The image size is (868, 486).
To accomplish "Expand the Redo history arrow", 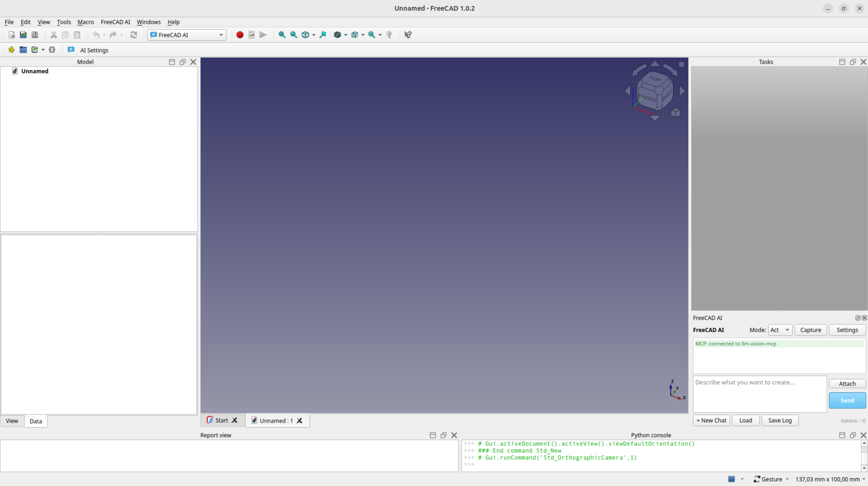I will click(122, 35).
